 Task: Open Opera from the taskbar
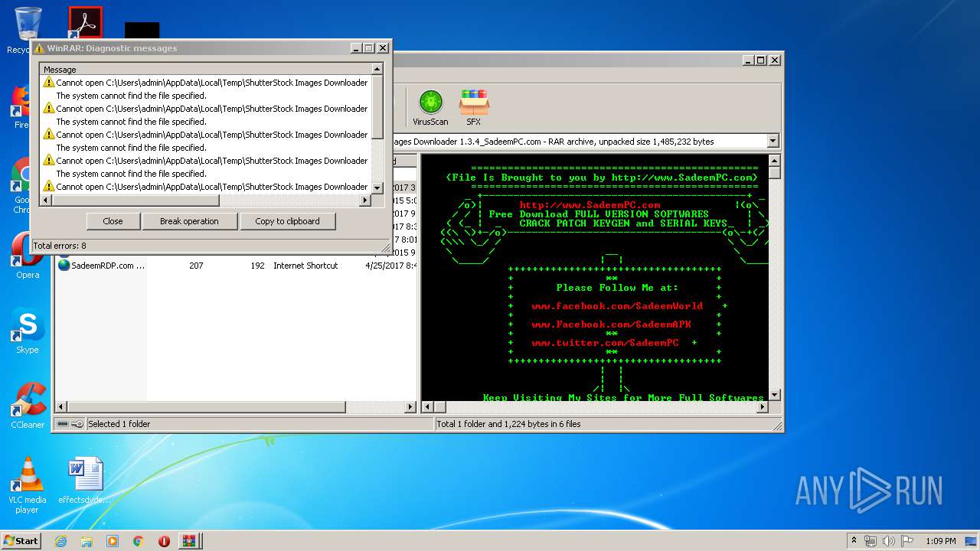164,541
